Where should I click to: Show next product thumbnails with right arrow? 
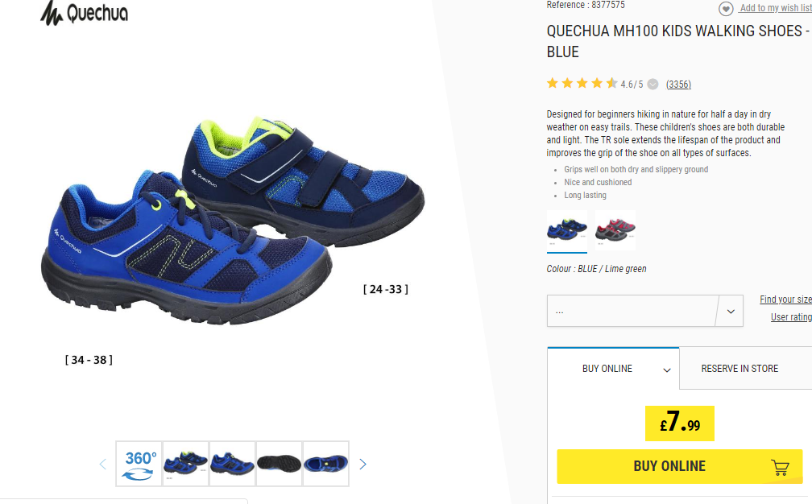pyautogui.click(x=362, y=465)
